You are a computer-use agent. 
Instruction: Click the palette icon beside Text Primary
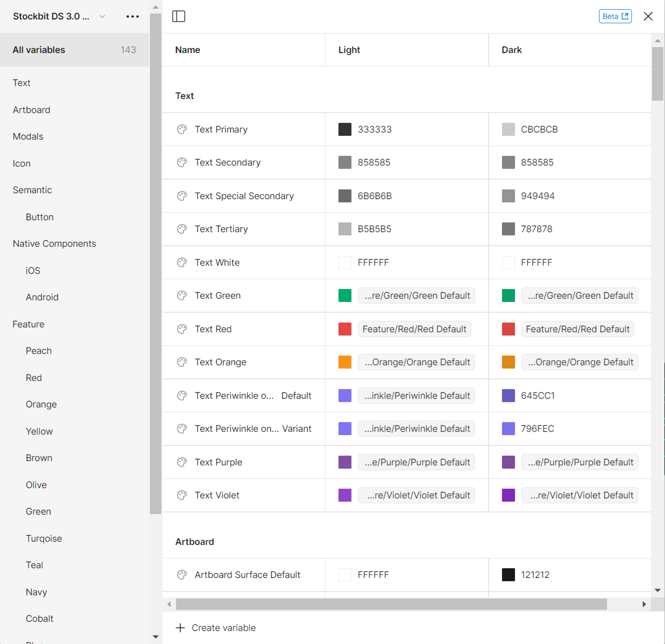(182, 129)
